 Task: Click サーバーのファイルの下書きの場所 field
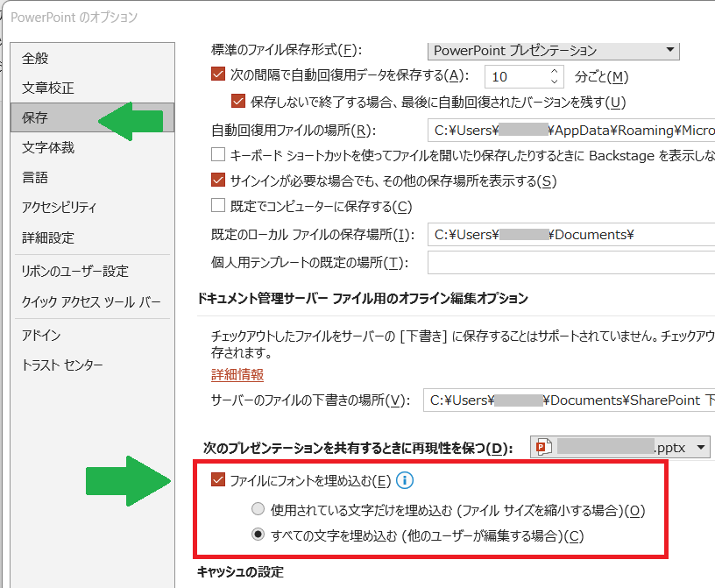tap(569, 400)
